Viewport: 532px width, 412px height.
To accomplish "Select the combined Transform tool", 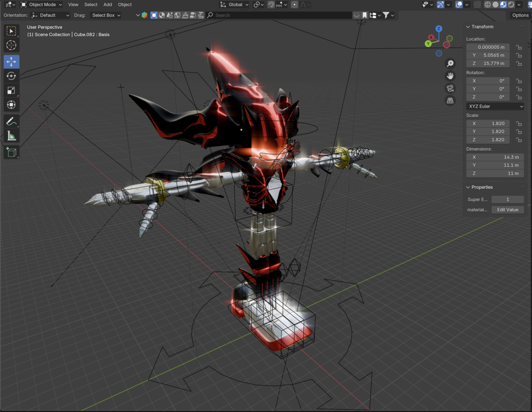I will pos(11,104).
